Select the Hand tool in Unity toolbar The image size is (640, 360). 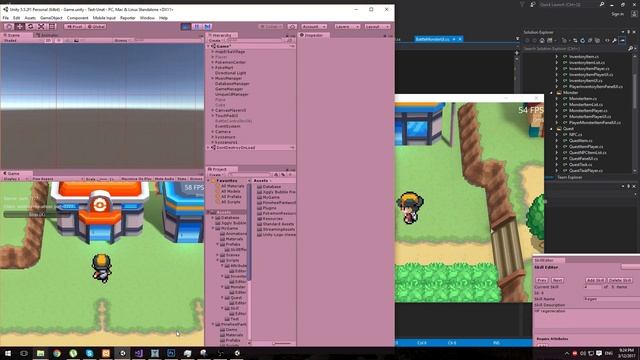point(9,27)
